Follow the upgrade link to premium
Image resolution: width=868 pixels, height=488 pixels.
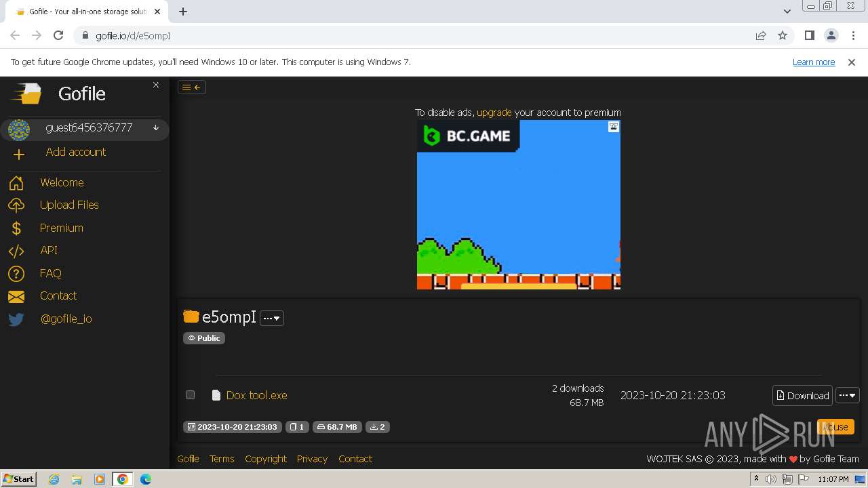click(494, 113)
